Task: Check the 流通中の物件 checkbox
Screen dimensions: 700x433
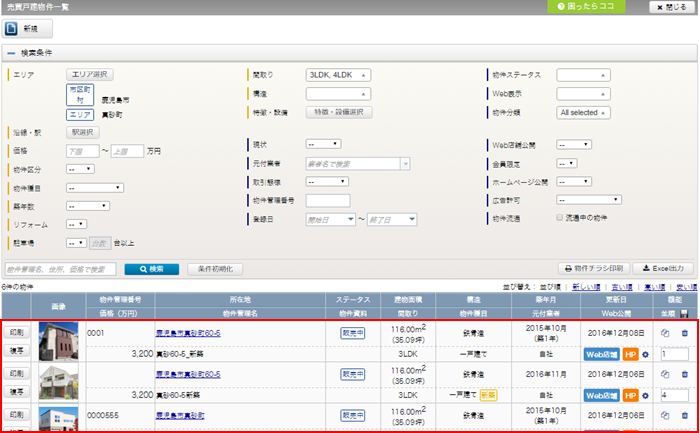Action: click(560, 215)
